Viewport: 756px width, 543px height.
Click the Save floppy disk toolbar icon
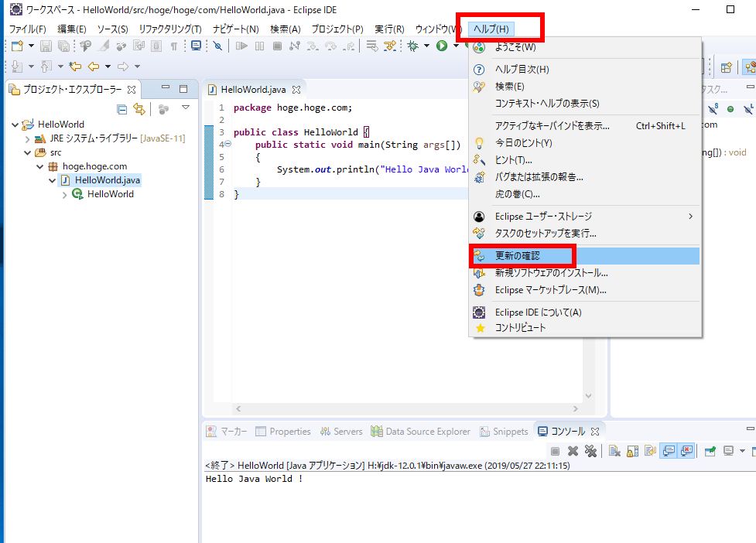(x=46, y=46)
